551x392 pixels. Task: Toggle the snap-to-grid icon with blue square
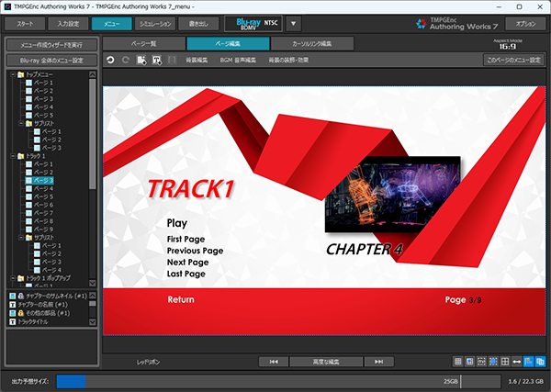pyautogui.click(x=469, y=362)
